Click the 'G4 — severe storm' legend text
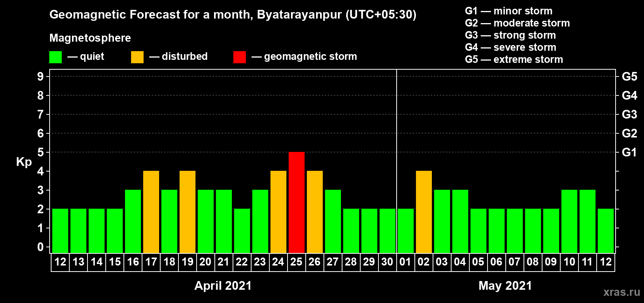 point(511,47)
